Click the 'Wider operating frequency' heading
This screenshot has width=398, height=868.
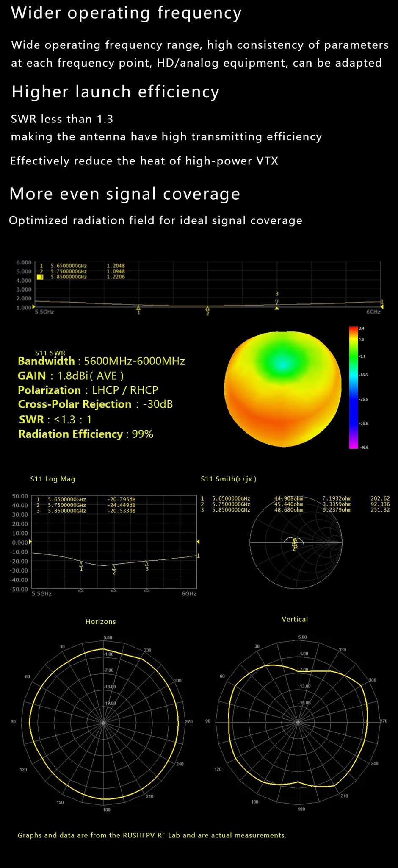click(x=126, y=13)
